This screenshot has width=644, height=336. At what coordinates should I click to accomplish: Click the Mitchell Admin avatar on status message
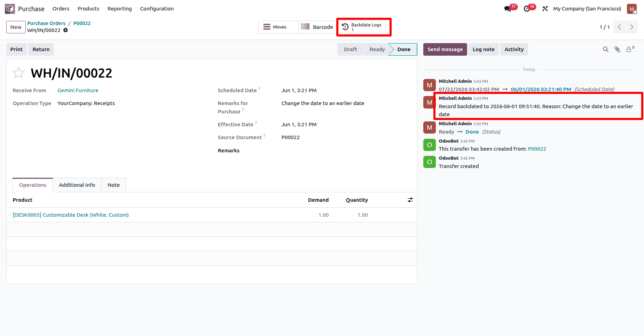point(430,128)
